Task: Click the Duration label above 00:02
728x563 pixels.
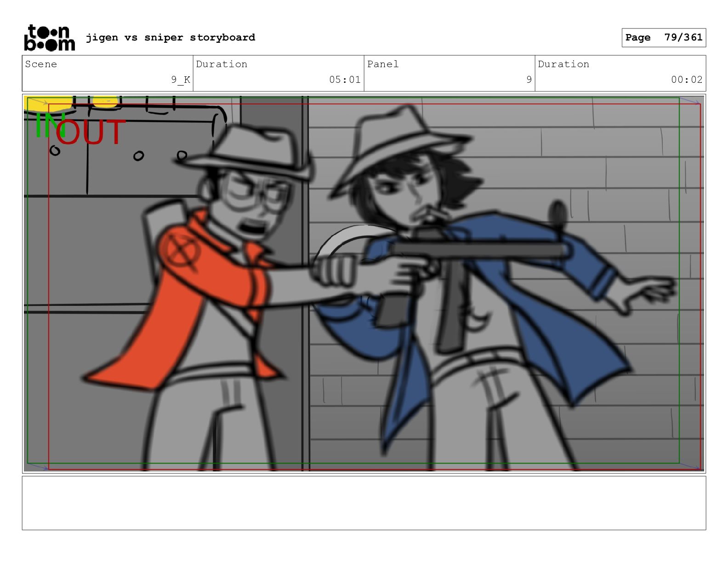Action: [563, 64]
